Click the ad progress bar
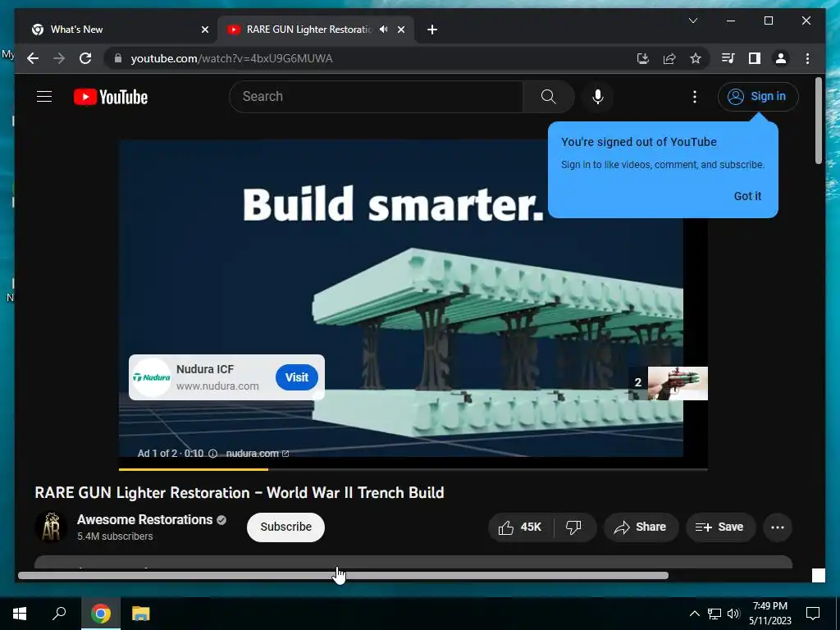The image size is (840, 630). tap(413, 469)
